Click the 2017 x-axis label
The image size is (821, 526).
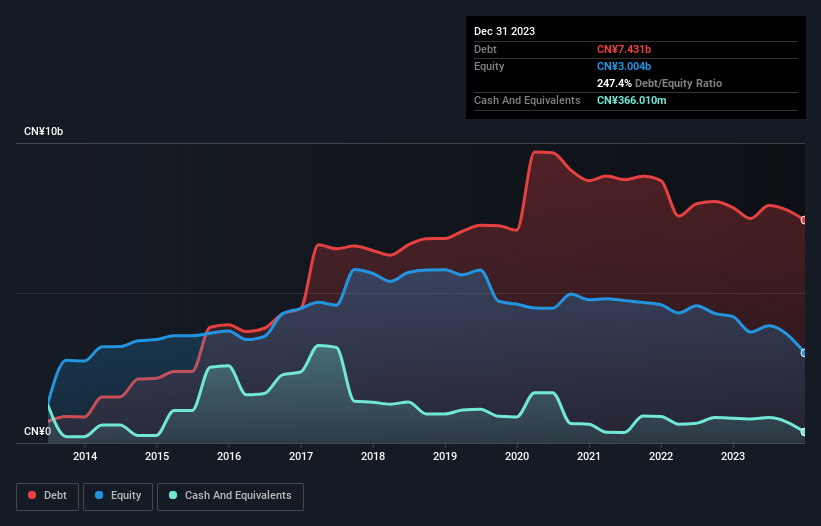(x=301, y=456)
